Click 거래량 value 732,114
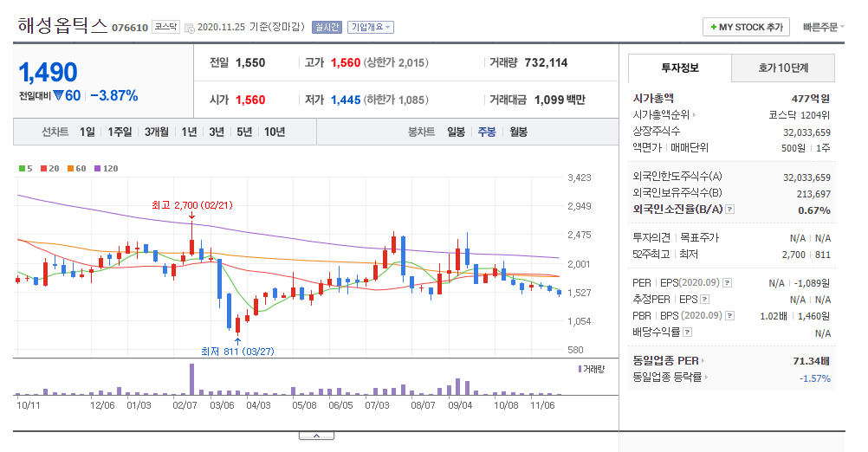The width and height of the screenshot is (868, 452). (x=546, y=62)
